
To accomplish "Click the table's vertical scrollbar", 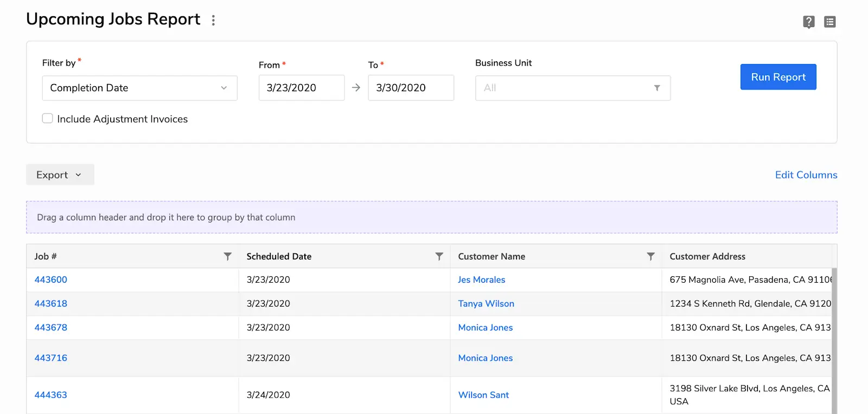I will coord(834,336).
